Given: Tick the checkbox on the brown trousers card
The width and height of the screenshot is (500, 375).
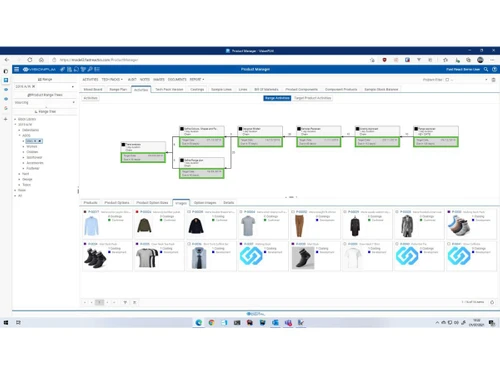Looking at the screenshot, I should click(x=293, y=212).
